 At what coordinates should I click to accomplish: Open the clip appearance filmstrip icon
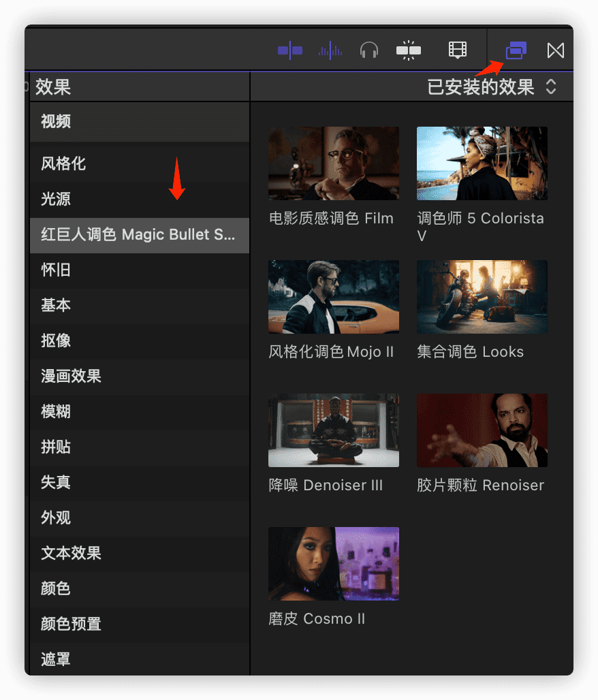click(x=457, y=50)
